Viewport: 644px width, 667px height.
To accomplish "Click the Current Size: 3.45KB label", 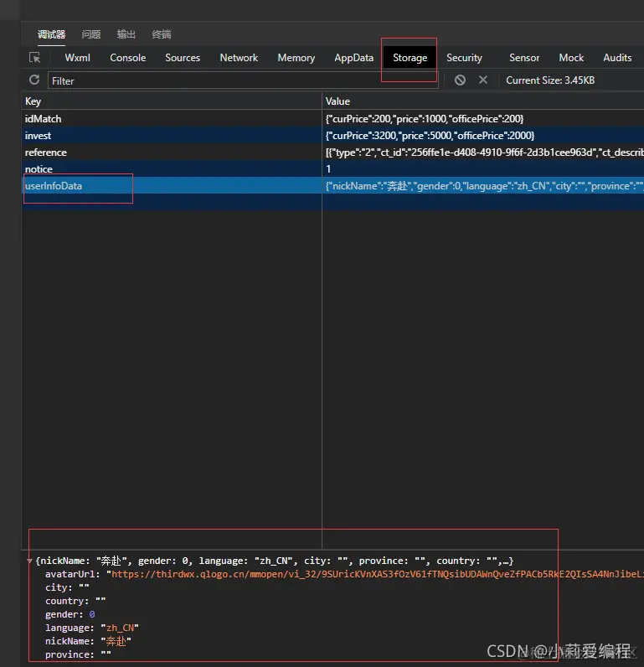I will (550, 80).
